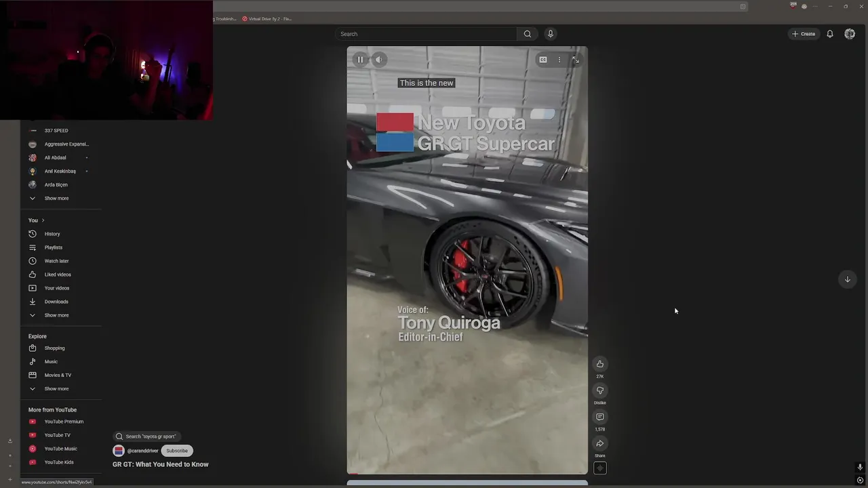Open YouTube Music
The height and width of the screenshot is (488, 868).
tap(61, 449)
